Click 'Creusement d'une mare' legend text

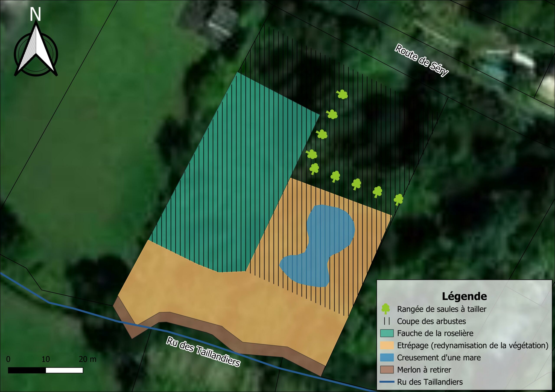tap(439, 358)
